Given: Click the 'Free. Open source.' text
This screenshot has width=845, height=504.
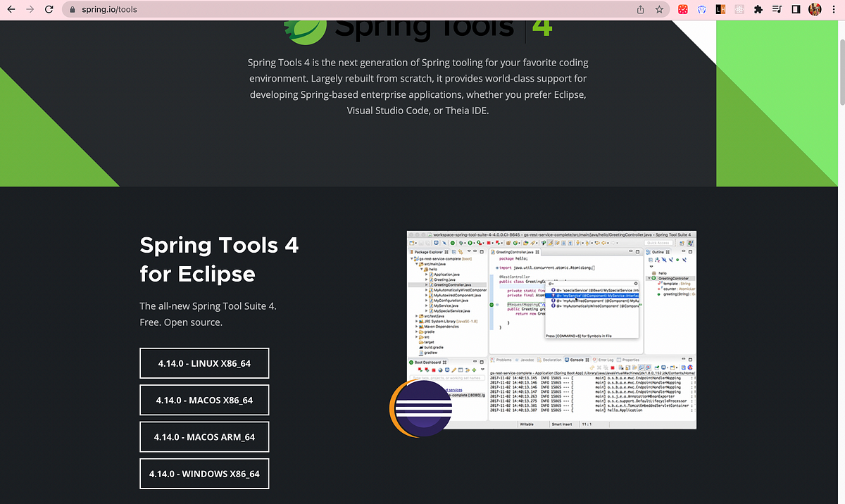Looking at the screenshot, I should tap(181, 322).
